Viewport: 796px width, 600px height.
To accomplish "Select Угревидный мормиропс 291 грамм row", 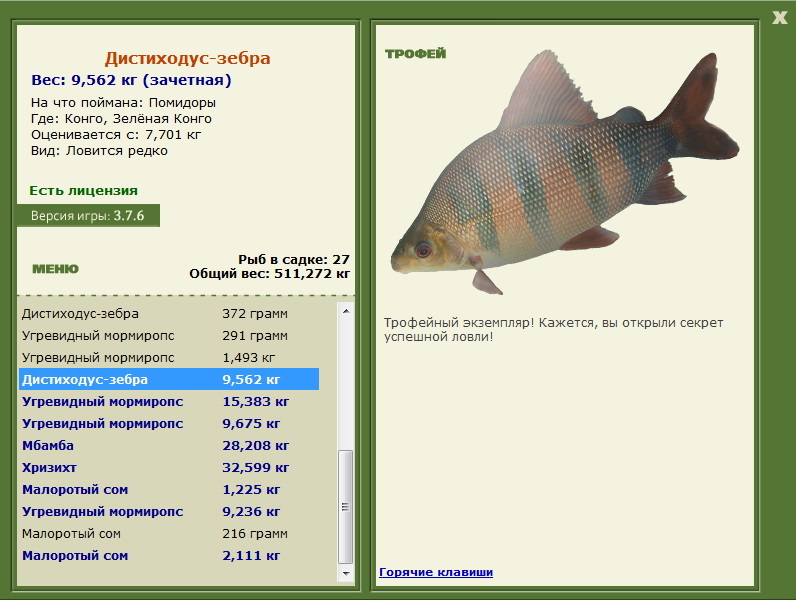I will point(170,336).
